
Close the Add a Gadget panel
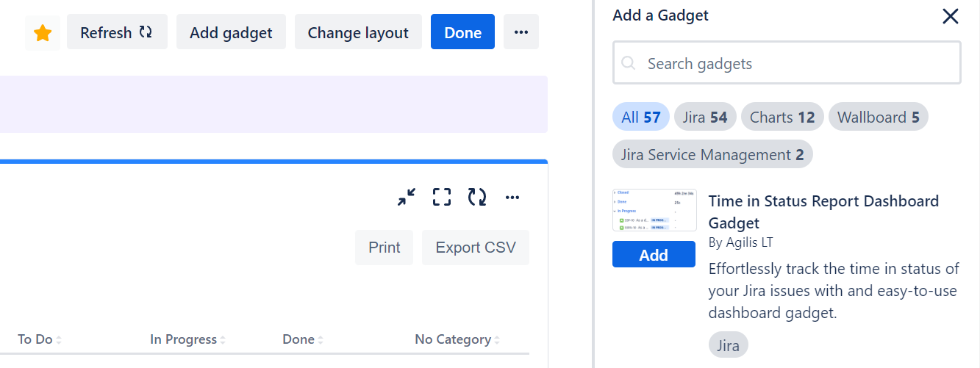click(x=950, y=16)
